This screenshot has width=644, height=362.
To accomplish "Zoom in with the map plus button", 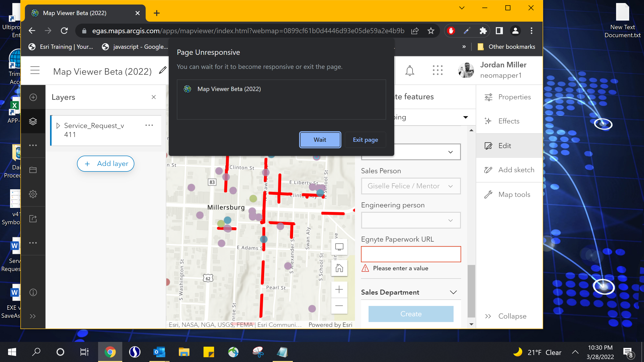I will tap(339, 289).
